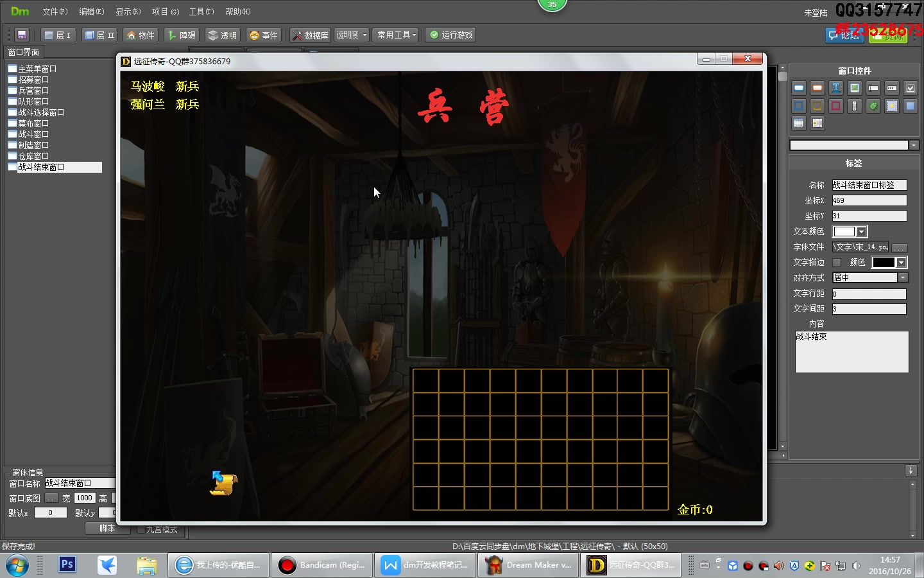Pick the image control icon
Screen dimensions: 924x578
click(x=854, y=88)
